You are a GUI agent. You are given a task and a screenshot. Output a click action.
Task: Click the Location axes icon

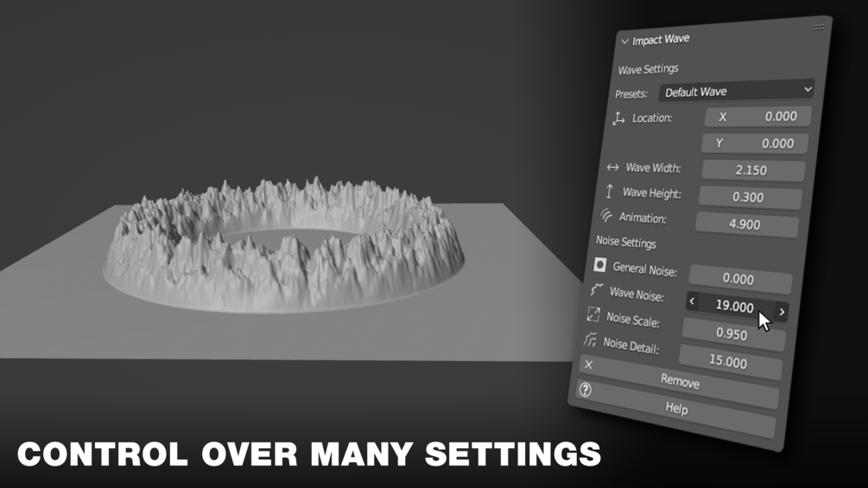click(x=618, y=117)
